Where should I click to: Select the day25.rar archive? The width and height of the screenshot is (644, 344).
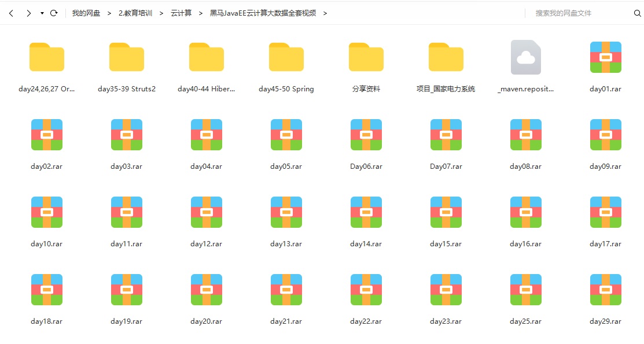click(526, 290)
